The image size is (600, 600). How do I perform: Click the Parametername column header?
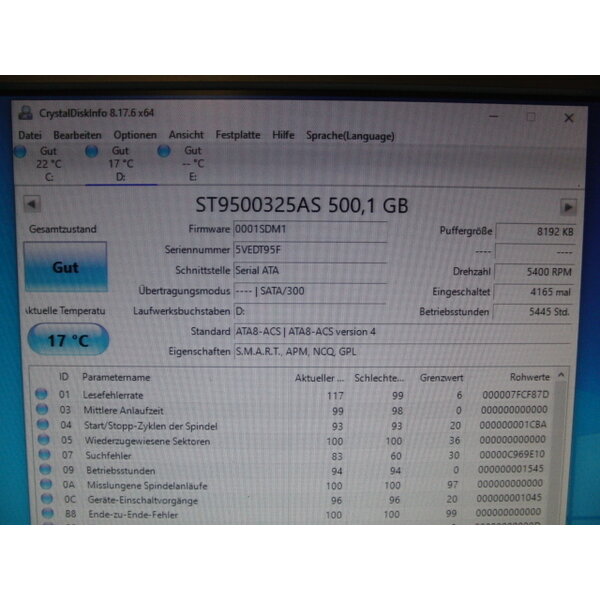(116, 377)
